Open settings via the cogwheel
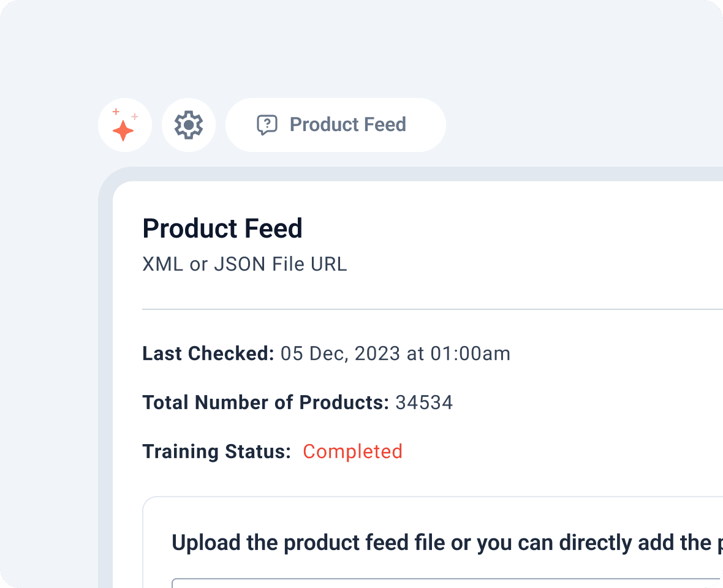This screenshot has height=588, width=723. (x=189, y=125)
